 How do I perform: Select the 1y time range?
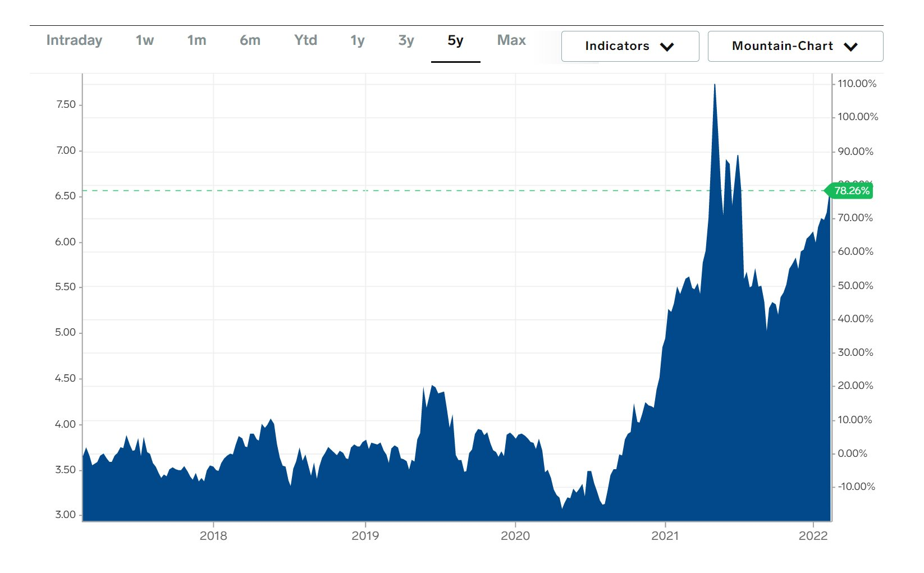coord(358,40)
